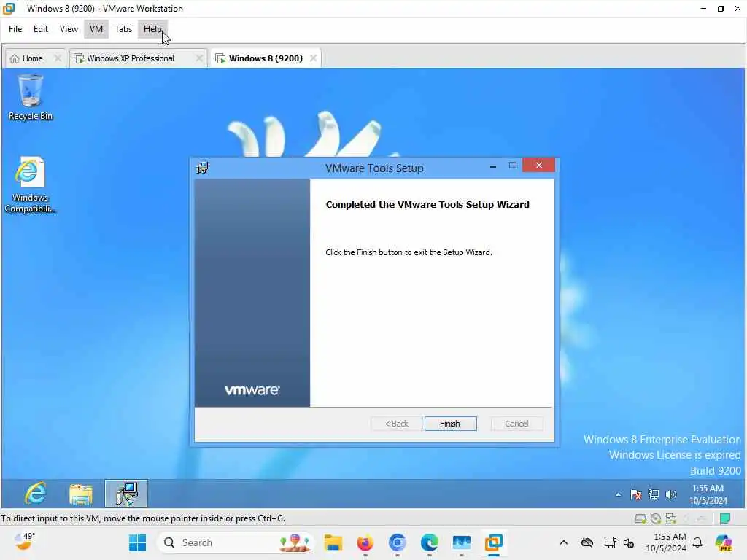Switch to the Windows XP Professional tab

pyautogui.click(x=130, y=58)
